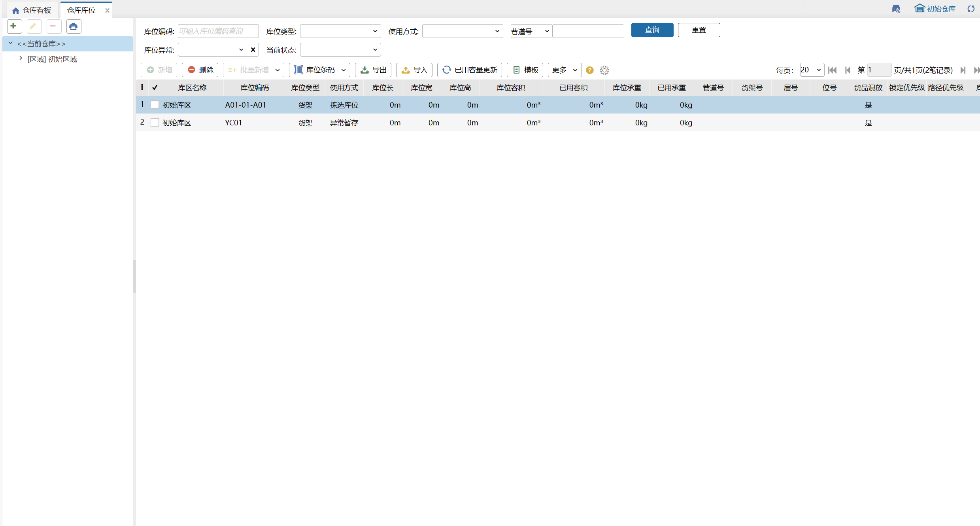
Task: Click the 库位类型 column header
Action: click(x=305, y=87)
